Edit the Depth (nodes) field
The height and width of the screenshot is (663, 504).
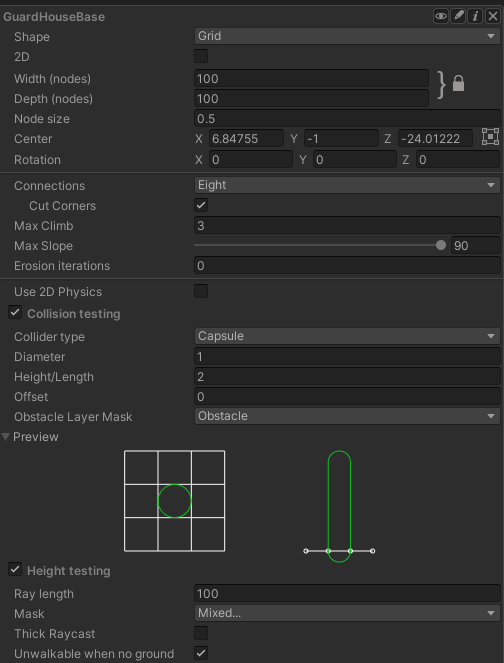311,99
